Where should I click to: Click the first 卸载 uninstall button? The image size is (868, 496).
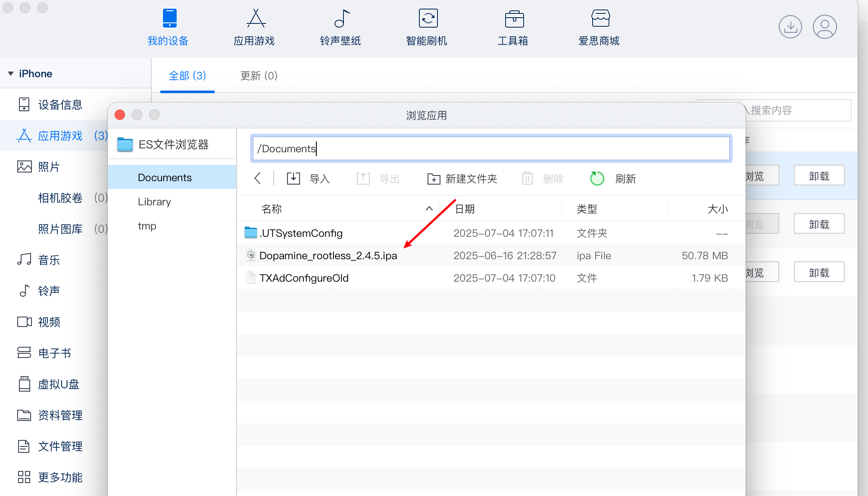(x=819, y=176)
